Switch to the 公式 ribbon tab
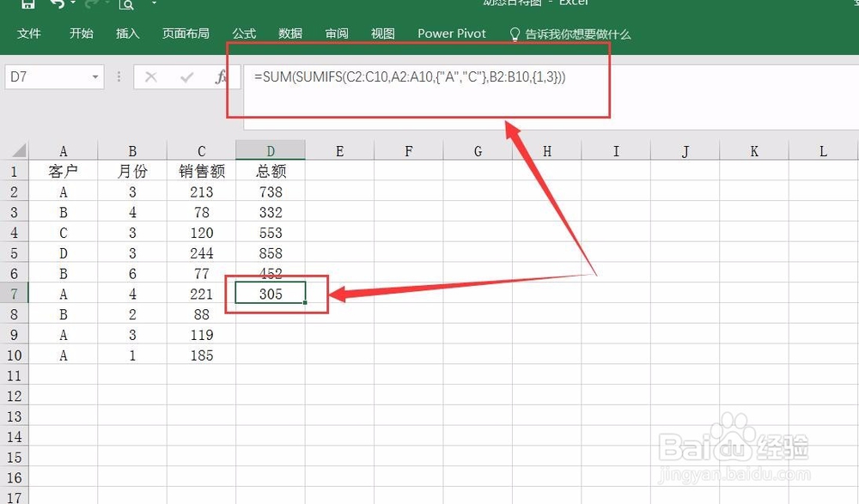The width and height of the screenshot is (859, 504). point(243,33)
